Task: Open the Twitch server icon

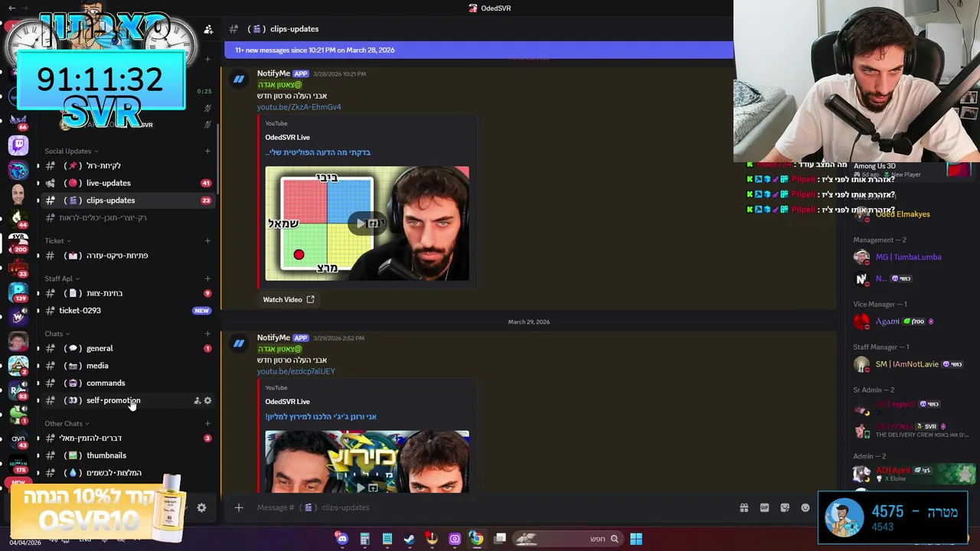Action: (18, 145)
